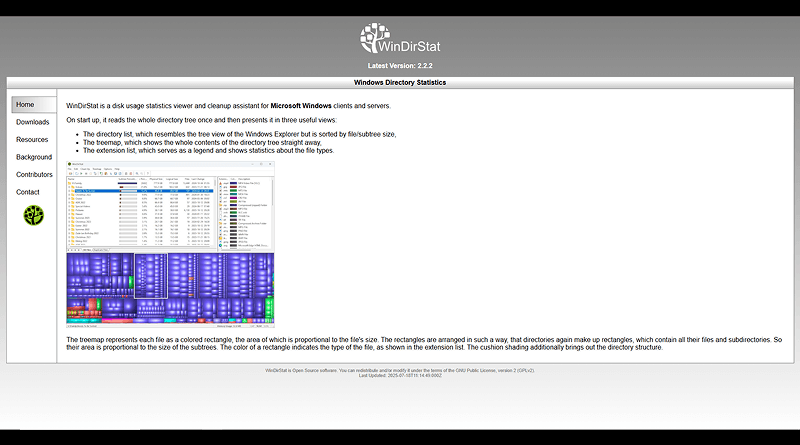The width and height of the screenshot is (800, 445).
Task: Click the "Latest Version: 2.2.2" text
Action: click(x=400, y=65)
